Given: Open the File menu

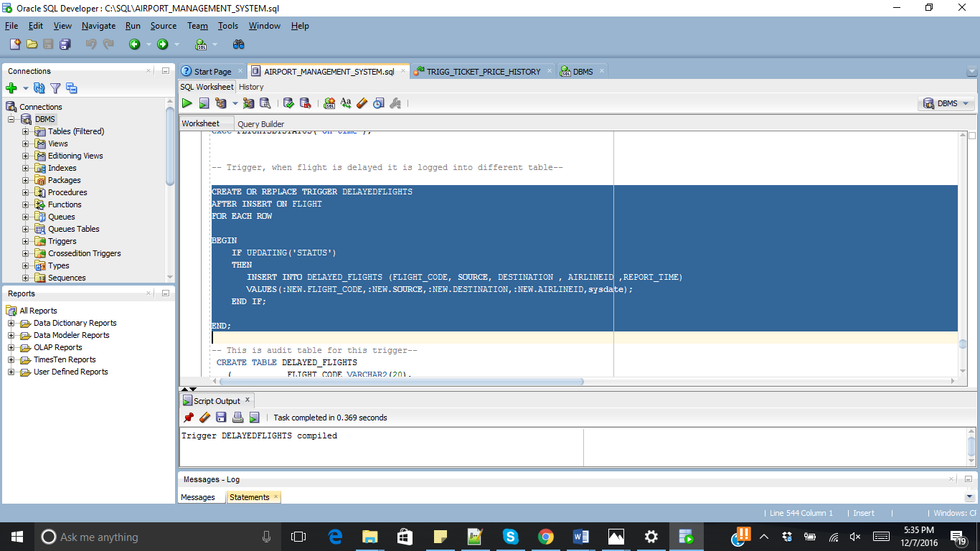Looking at the screenshot, I should point(11,26).
